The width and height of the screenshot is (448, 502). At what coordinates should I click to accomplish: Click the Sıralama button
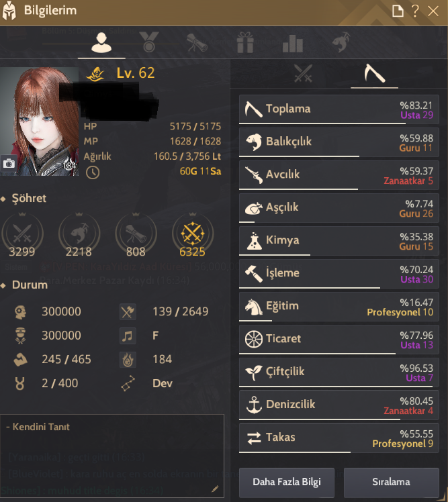[392, 482]
